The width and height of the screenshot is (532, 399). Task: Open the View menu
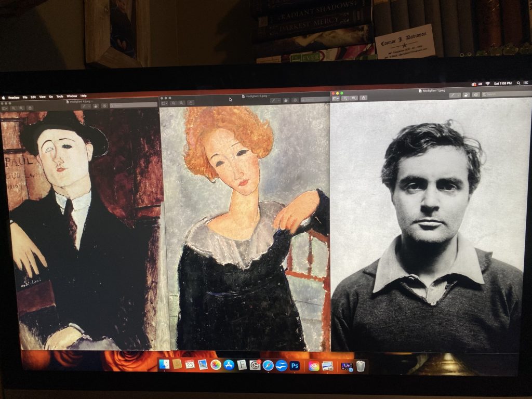43,97
